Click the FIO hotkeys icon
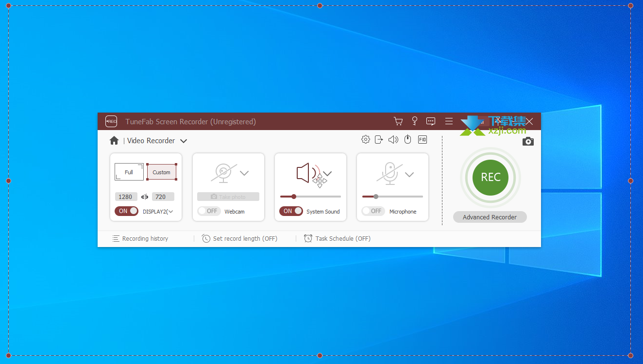This screenshot has width=643, height=364. click(423, 140)
